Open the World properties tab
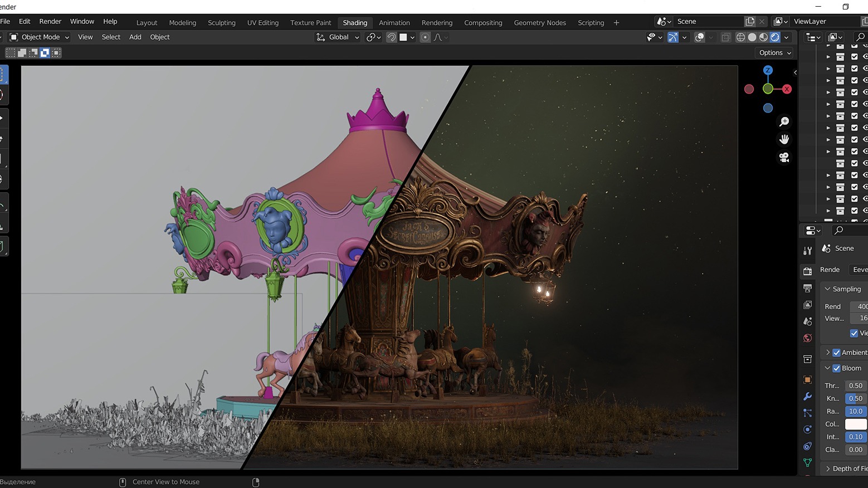Viewport: 868px width, 488px height. (807, 338)
